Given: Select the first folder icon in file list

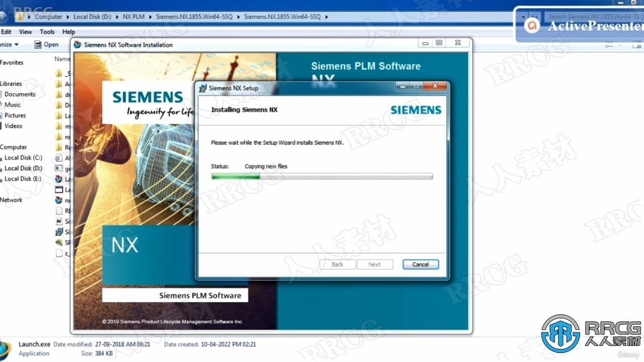Looking at the screenshot, I should (59, 73).
